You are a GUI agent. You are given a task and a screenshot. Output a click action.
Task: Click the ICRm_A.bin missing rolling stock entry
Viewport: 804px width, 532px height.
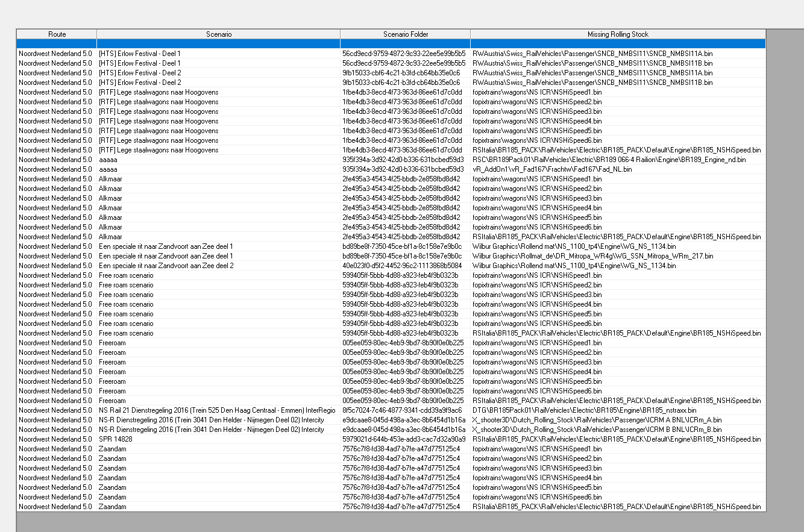(597, 420)
